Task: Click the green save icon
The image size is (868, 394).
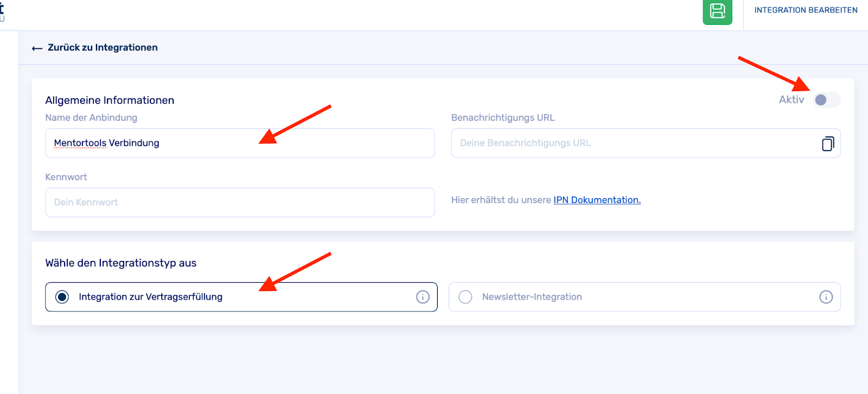Action: [x=717, y=11]
